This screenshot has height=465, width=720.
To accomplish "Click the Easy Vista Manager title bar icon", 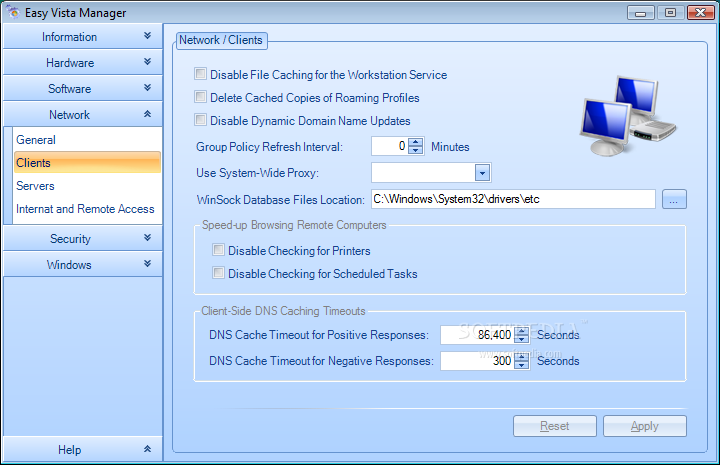I will click(13, 12).
